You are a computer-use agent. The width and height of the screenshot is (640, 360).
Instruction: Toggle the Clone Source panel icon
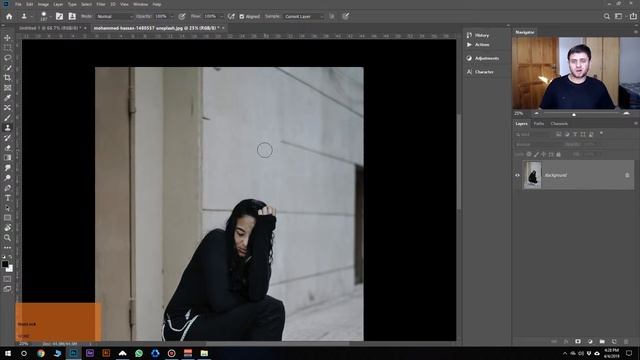[72, 16]
